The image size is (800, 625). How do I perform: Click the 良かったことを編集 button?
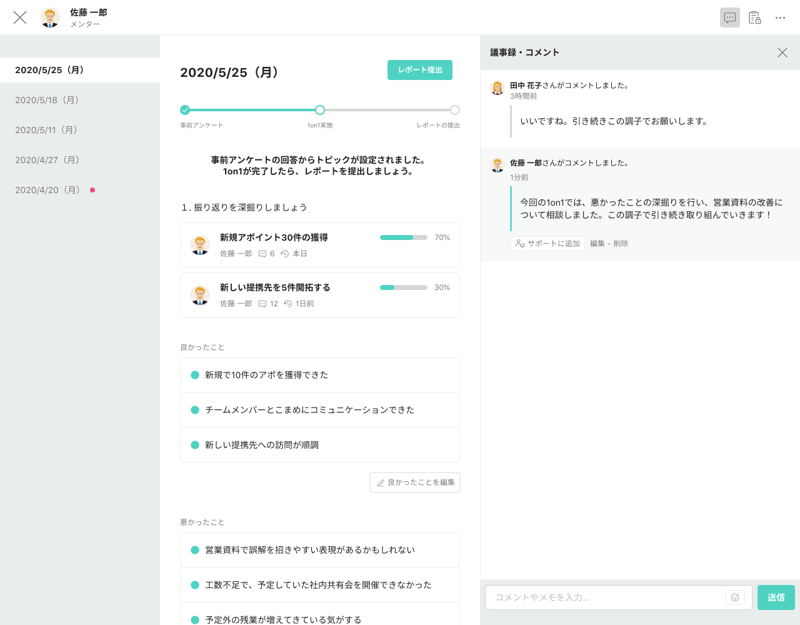[415, 482]
